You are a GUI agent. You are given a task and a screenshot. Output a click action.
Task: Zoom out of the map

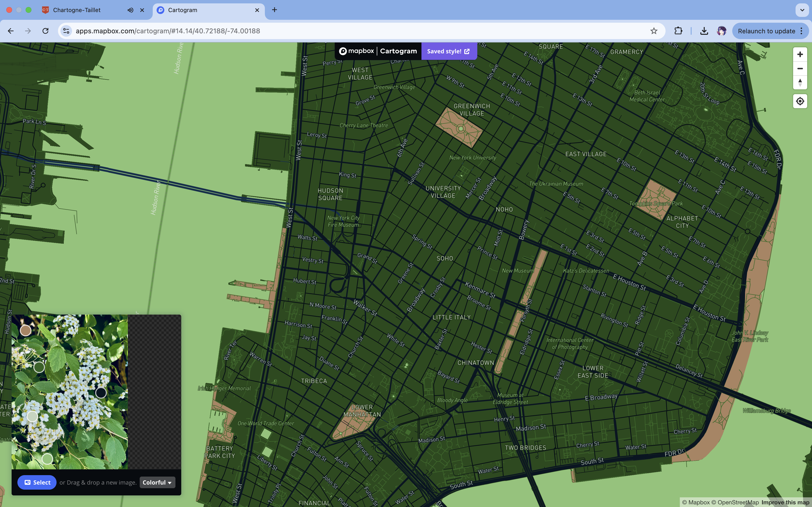click(800, 68)
